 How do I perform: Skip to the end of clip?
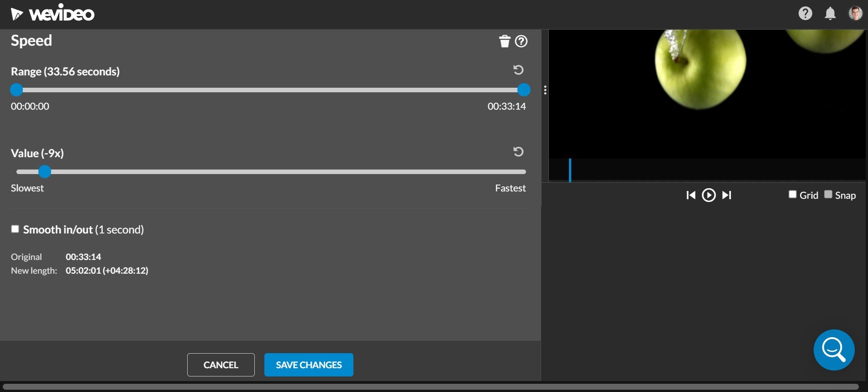pyautogui.click(x=726, y=196)
